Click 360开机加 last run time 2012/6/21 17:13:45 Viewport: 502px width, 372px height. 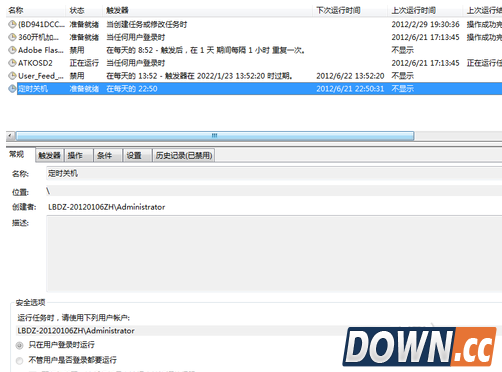(x=425, y=37)
